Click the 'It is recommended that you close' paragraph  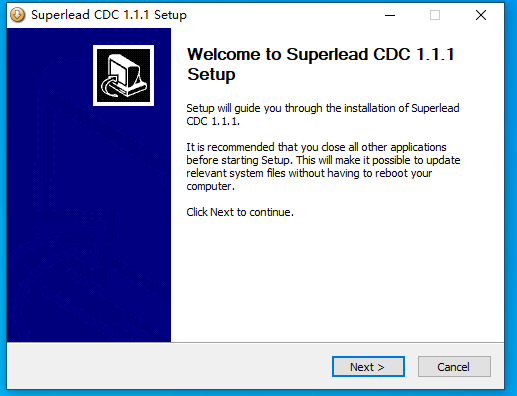point(323,167)
